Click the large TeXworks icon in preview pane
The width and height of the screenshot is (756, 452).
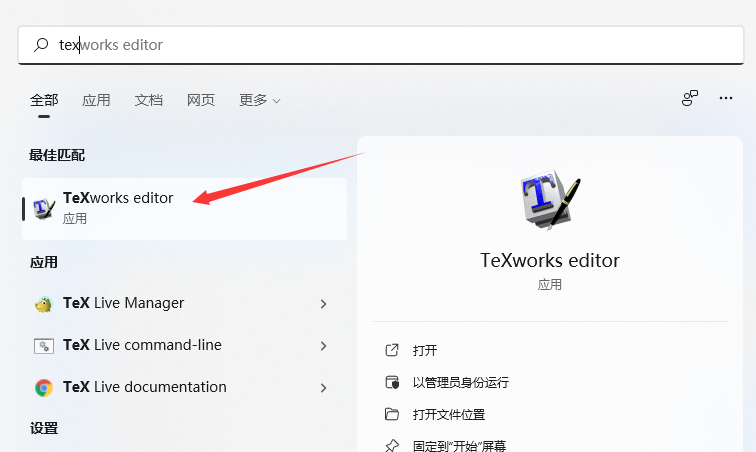tap(550, 199)
